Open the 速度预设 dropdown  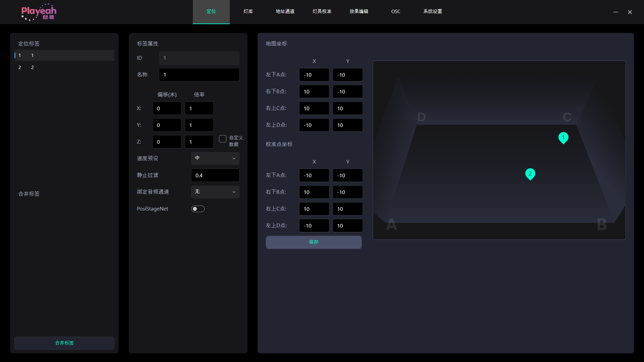tap(215, 158)
